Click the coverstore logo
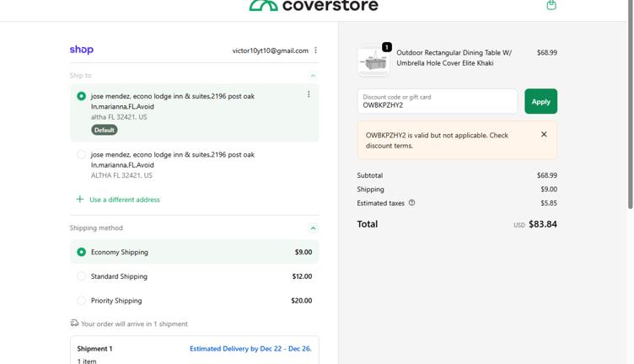 314,6
